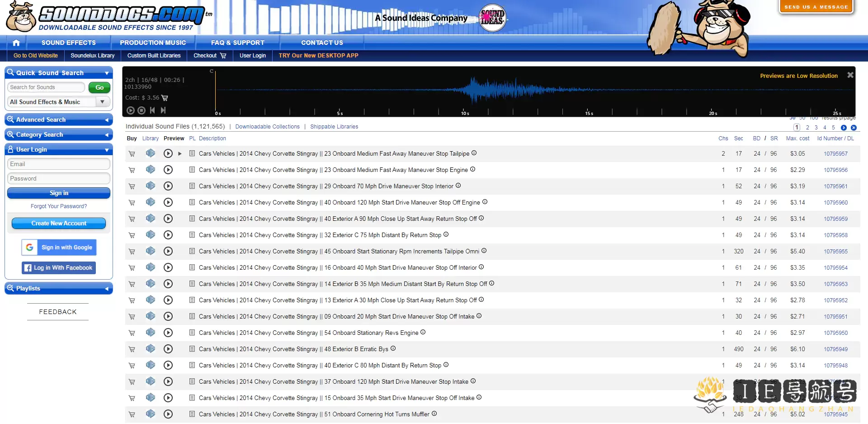Open 'All Sound Effects & Music' dropdown
The image size is (868, 424).
point(59,102)
